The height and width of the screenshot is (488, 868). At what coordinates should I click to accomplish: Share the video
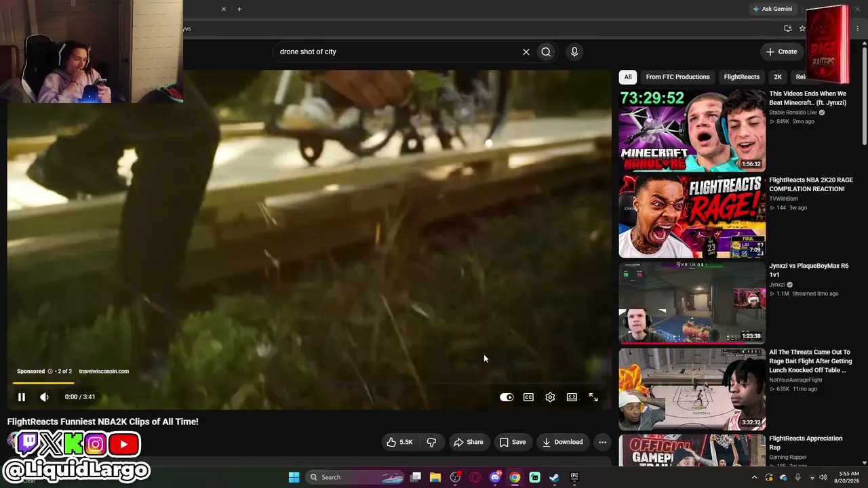[469, 442]
